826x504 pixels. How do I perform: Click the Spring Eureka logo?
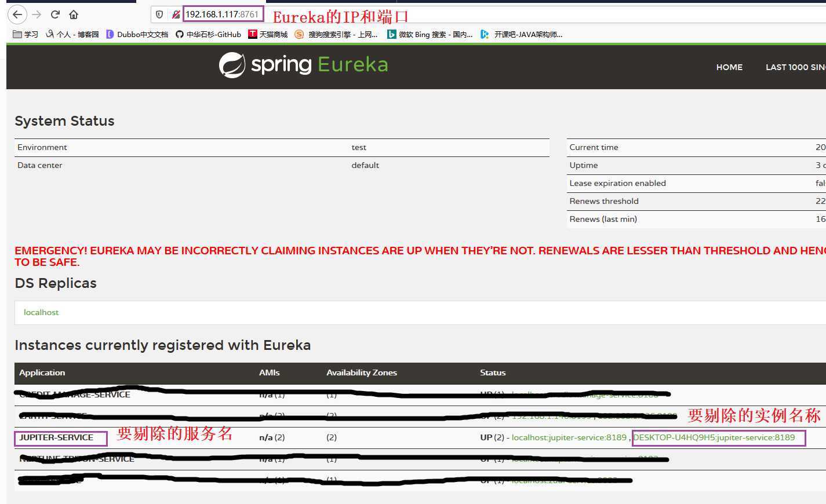303,65
